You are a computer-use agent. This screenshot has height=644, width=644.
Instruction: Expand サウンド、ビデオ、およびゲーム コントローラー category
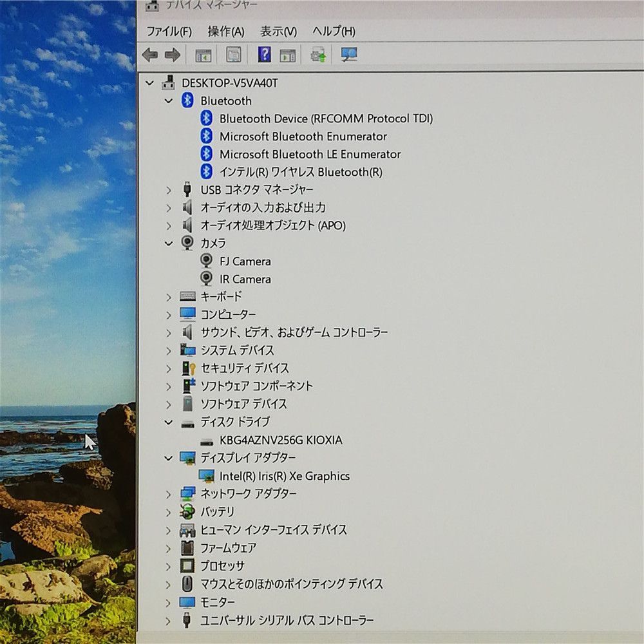click(x=168, y=333)
